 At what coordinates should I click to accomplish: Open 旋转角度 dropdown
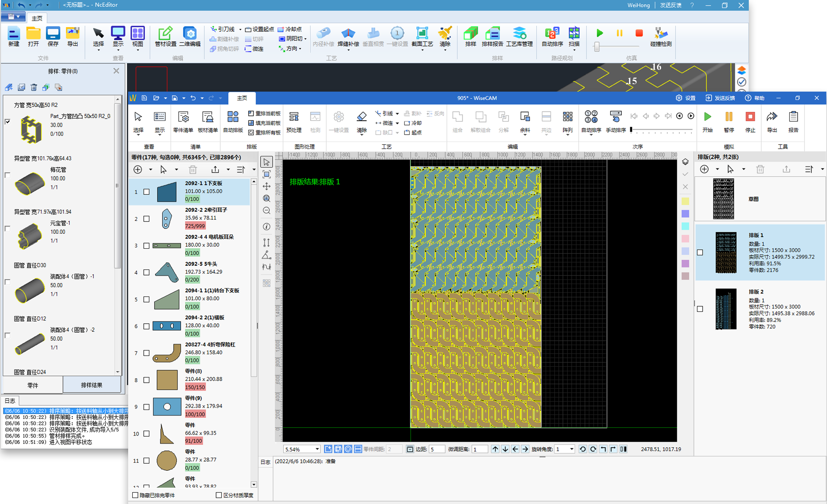tap(572, 449)
